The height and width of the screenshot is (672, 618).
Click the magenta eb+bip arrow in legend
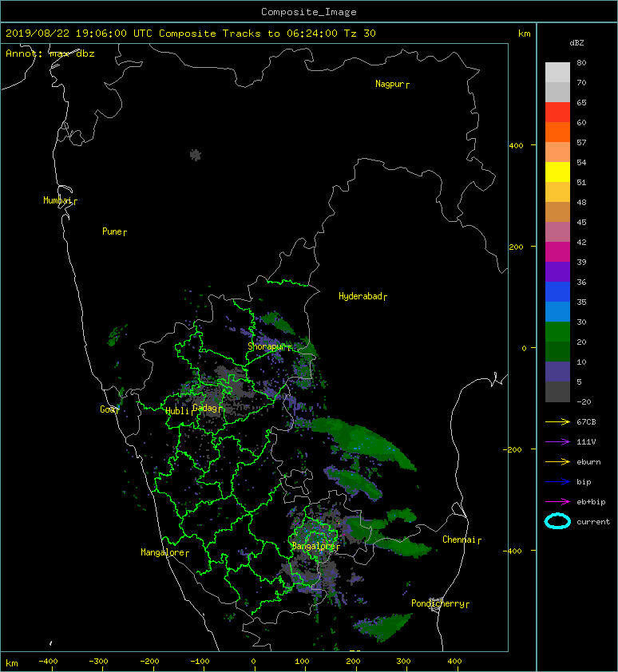click(x=557, y=501)
